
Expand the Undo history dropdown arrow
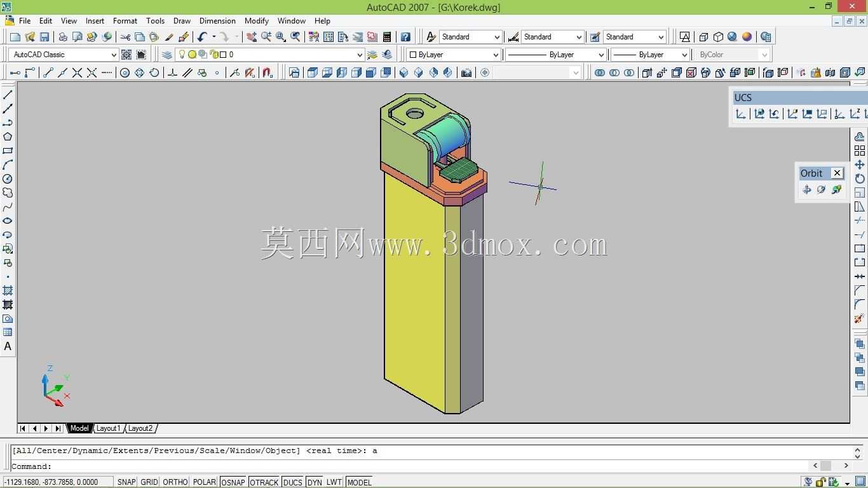pyautogui.click(x=214, y=37)
